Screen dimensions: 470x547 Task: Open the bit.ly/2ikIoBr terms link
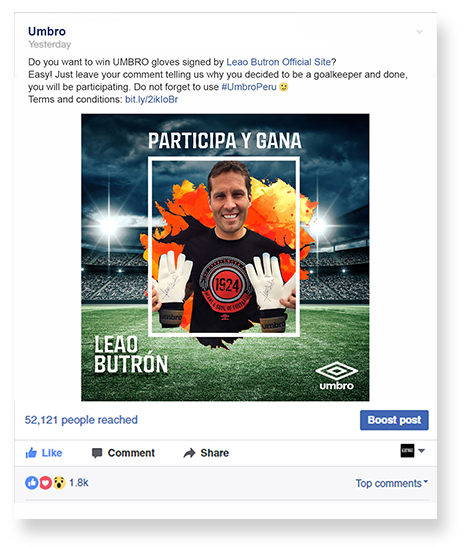[x=151, y=99]
